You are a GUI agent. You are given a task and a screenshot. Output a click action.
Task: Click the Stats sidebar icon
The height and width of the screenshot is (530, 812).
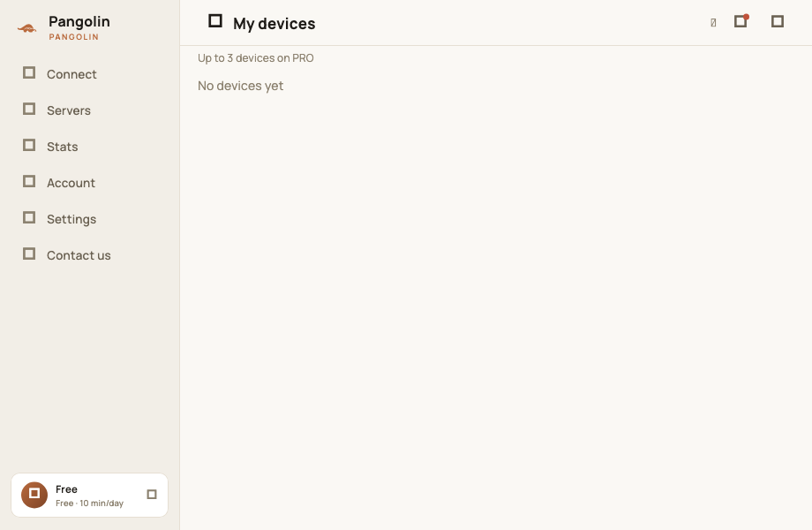[29, 146]
